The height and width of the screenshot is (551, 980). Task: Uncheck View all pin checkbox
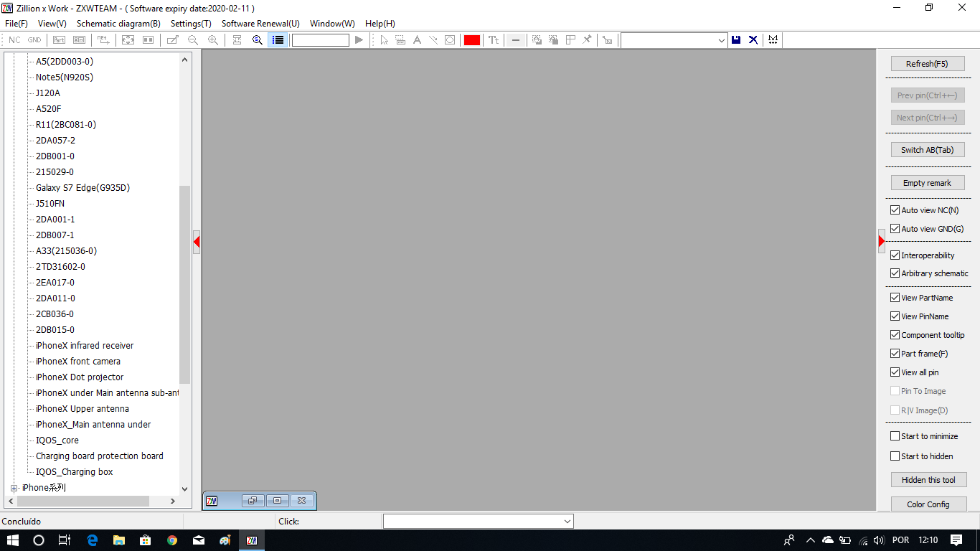tap(895, 372)
